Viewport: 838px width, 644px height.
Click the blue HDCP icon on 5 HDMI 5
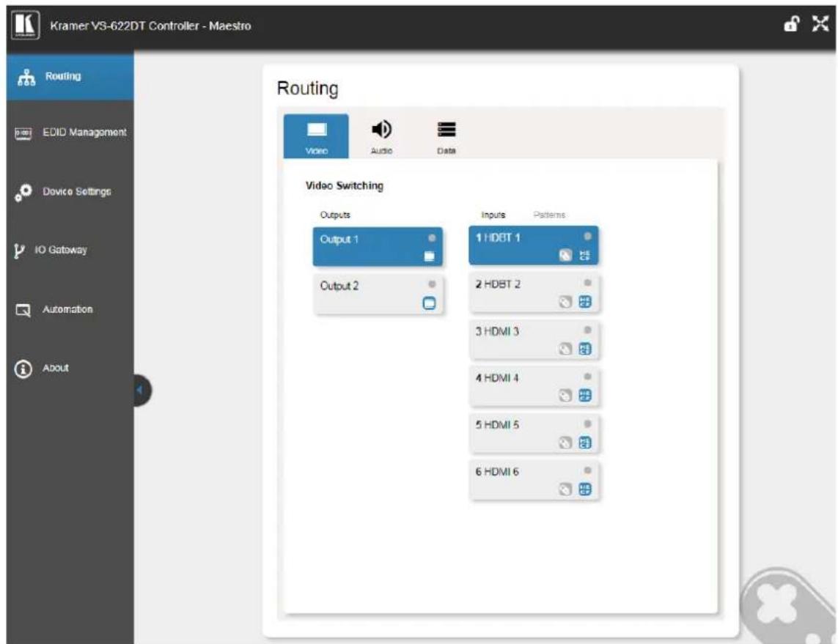pos(585,443)
